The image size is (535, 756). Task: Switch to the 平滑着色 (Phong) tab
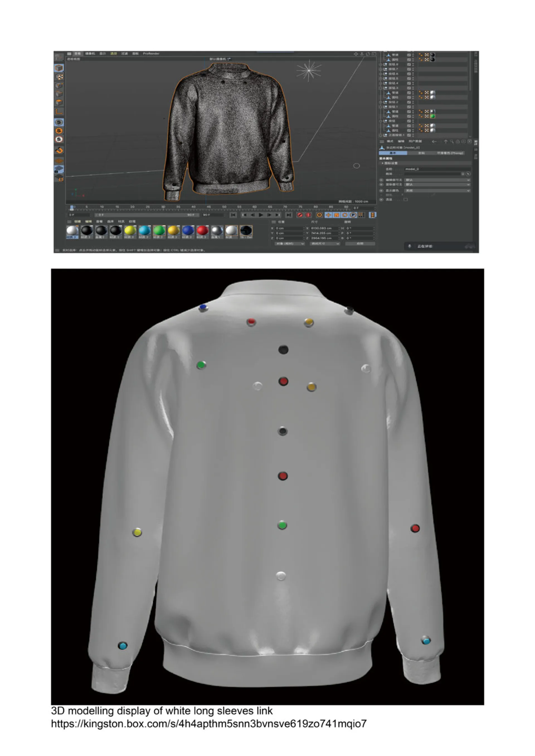coord(450,153)
